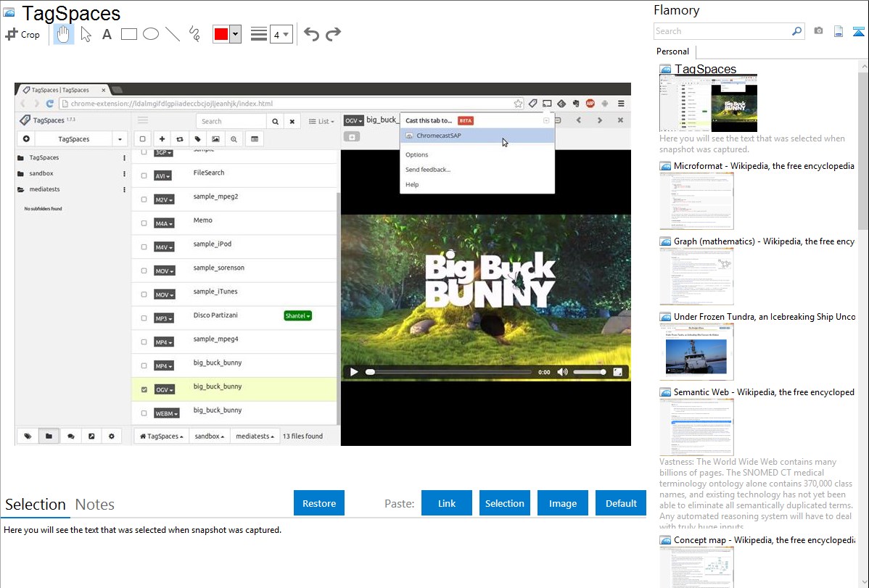The width and height of the screenshot is (869, 588).
Task: Open the Personal tab
Action: click(672, 51)
